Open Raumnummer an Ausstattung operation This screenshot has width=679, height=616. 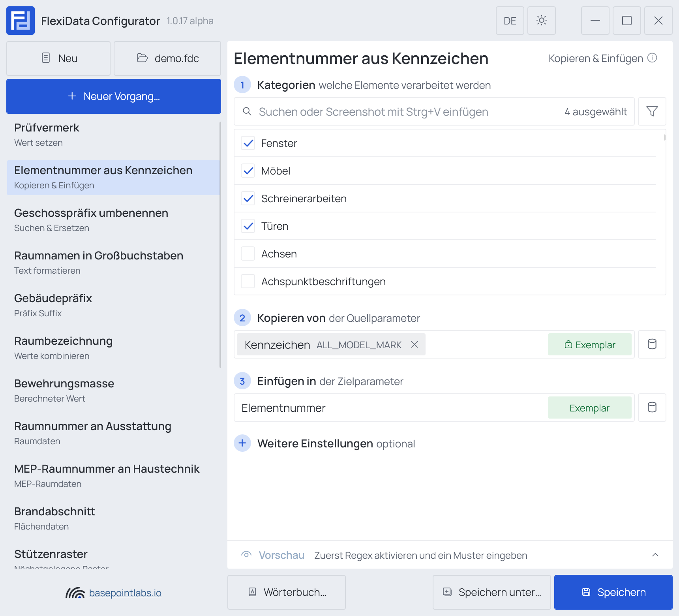click(x=113, y=433)
